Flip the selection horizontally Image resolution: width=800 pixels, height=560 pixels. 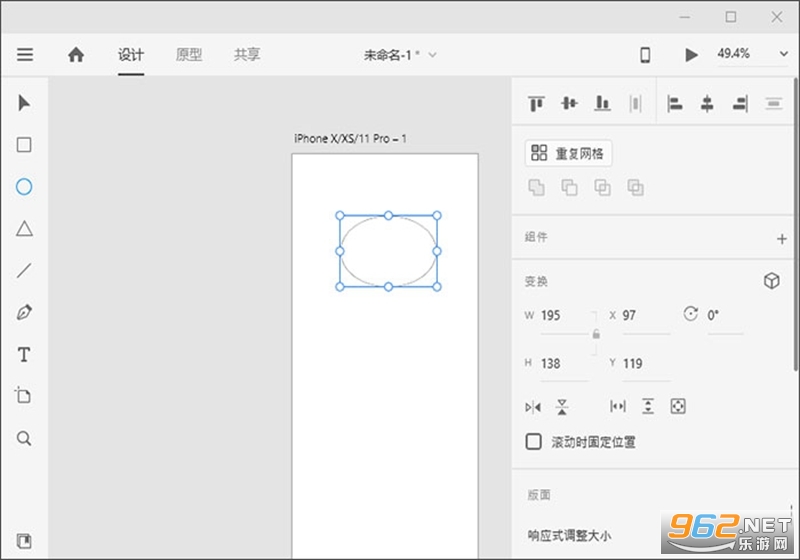click(533, 407)
